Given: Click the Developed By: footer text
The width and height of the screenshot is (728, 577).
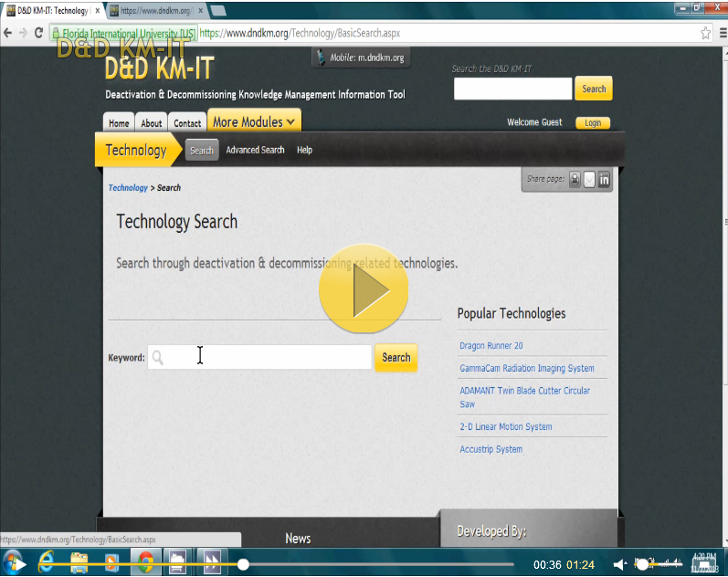Looking at the screenshot, I should coord(491,531).
